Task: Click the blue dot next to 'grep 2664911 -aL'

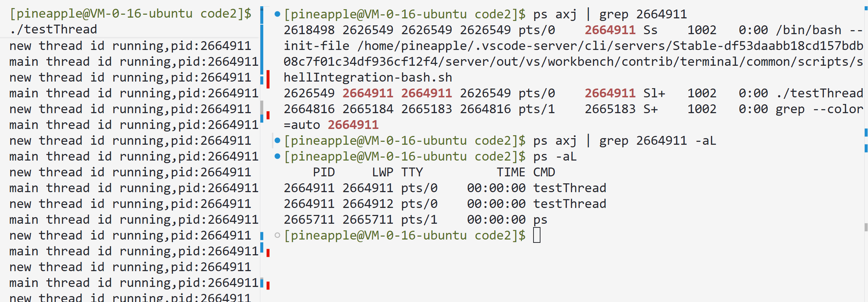Action: point(278,141)
